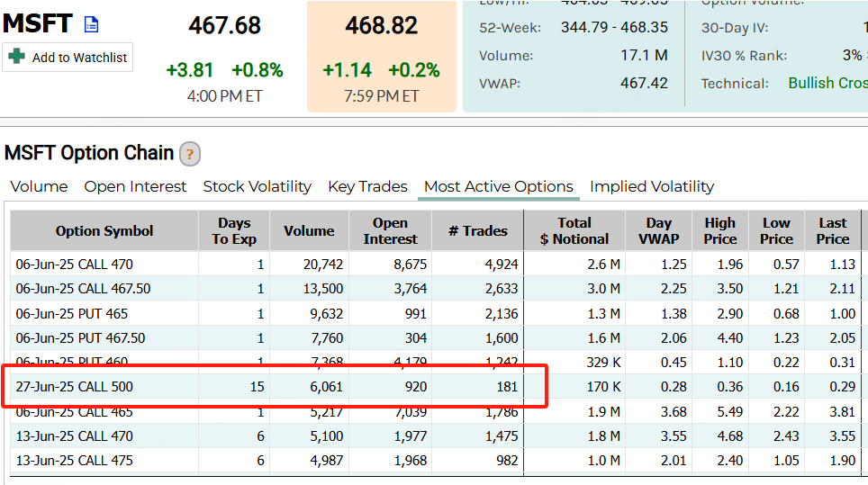This screenshot has width=868, height=485.
Task: Open the MSFT document icon
Action: (x=91, y=24)
